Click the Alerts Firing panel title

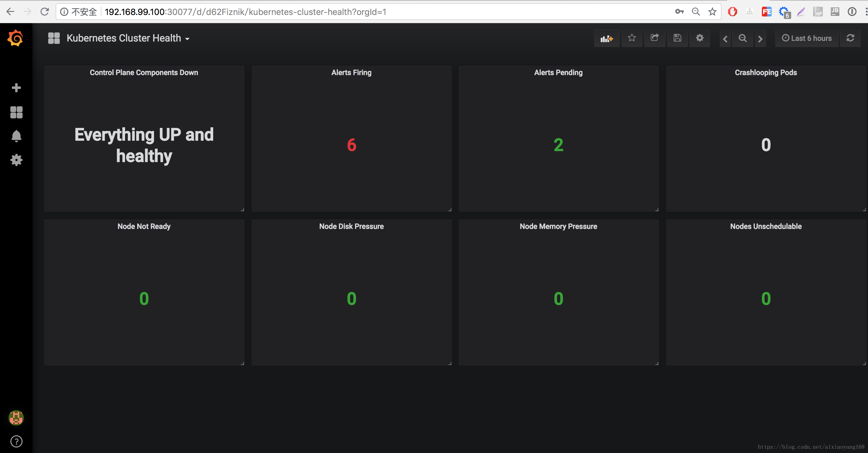click(x=351, y=73)
